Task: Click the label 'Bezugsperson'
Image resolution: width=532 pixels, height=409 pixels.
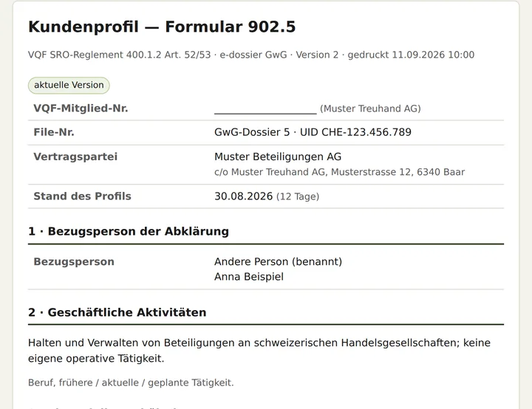Action: 74,262
